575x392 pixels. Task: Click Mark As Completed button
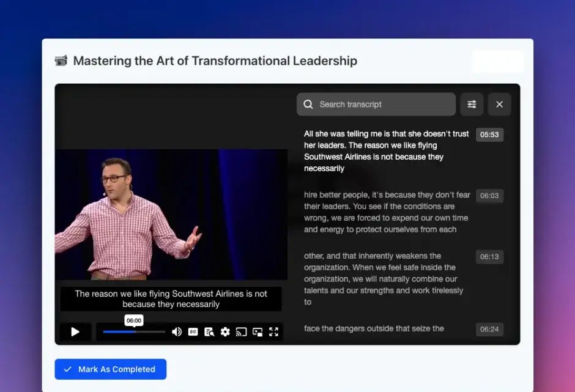point(110,369)
